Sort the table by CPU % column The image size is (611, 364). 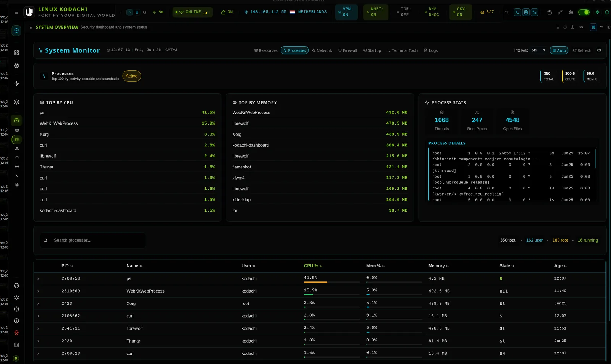313,266
